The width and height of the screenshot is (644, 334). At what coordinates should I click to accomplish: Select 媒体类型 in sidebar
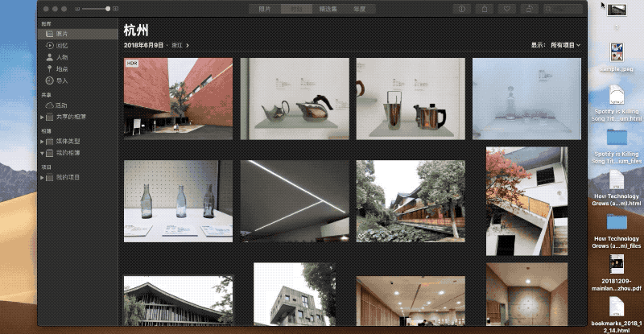coord(77,142)
